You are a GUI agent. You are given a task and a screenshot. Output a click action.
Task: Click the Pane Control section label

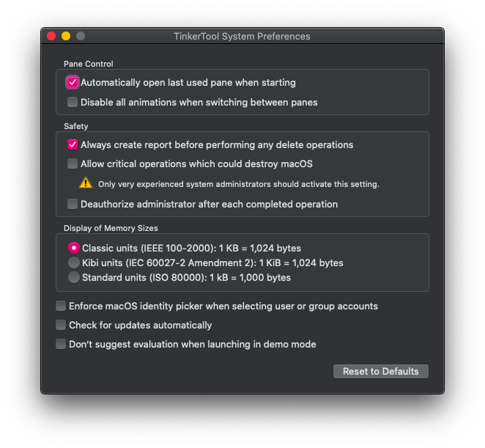[89, 64]
